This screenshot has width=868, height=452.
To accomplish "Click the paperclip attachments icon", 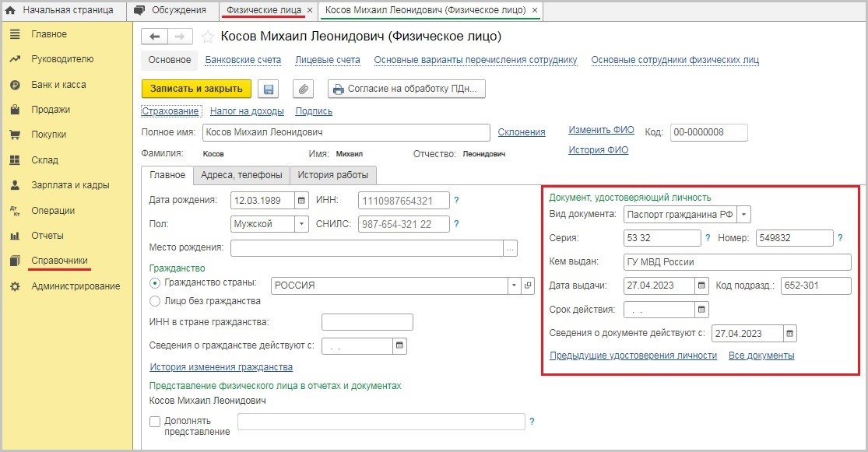I will tap(303, 89).
